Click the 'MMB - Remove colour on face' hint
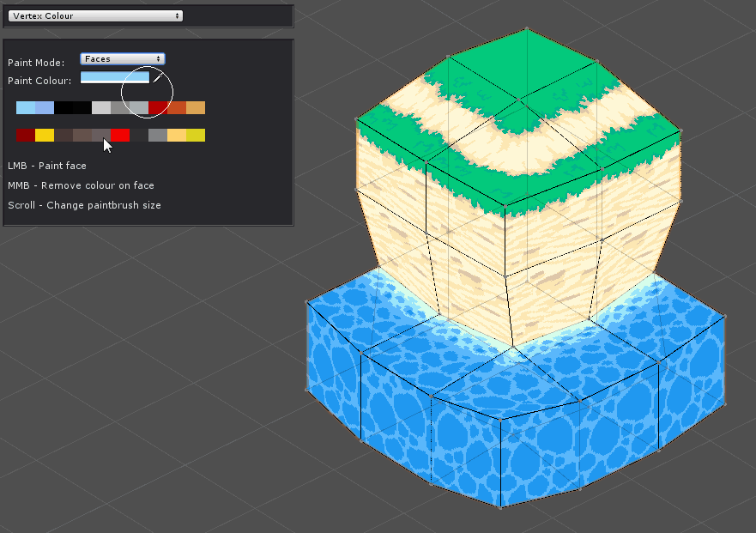 (x=81, y=185)
